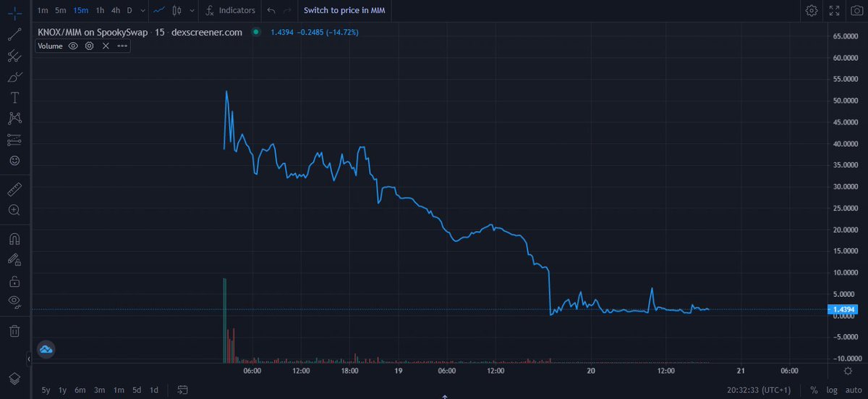Remove all drawings with trash icon
The height and width of the screenshot is (399, 868).
(x=14, y=331)
